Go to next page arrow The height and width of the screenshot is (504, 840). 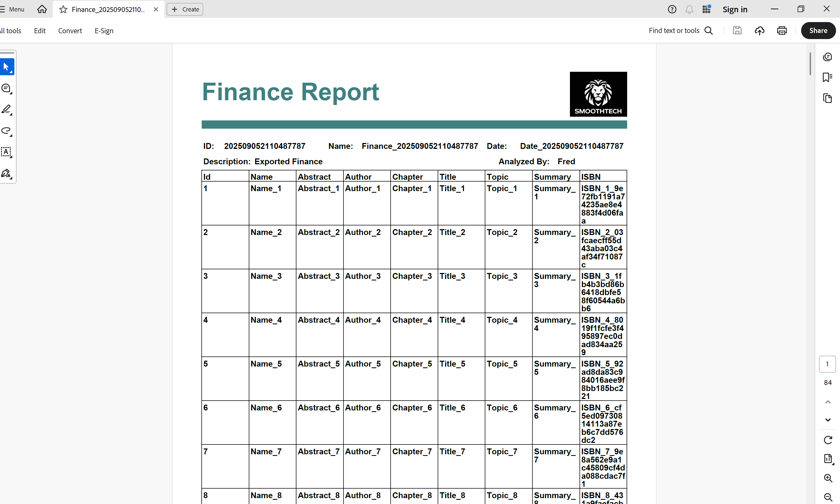point(828,420)
